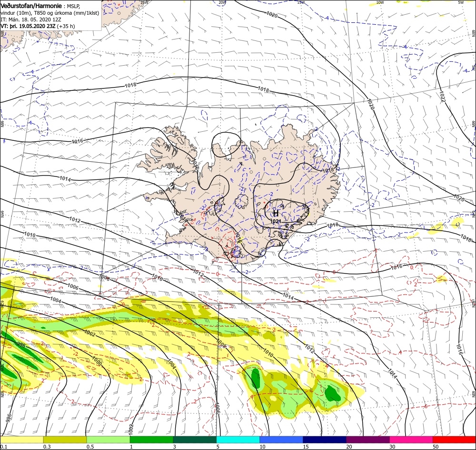The height and width of the screenshot is (450, 476).
Task: Click the '25W' longitude label
Action: pos(145,2)
